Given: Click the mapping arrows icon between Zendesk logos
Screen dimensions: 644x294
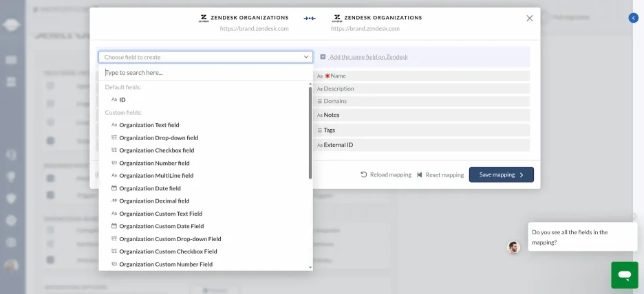Looking at the screenshot, I should (x=310, y=18).
